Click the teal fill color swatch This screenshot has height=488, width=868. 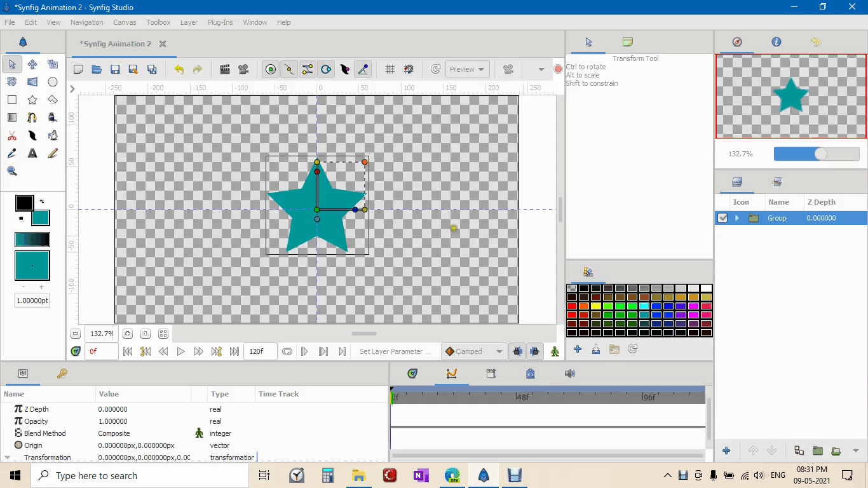pos(41,217)
